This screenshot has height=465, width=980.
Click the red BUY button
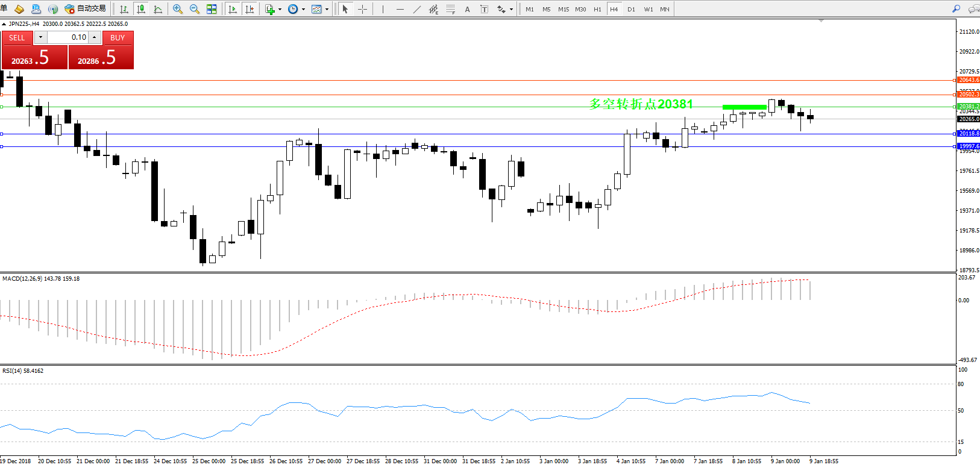pyautogui.click(x=118, y=37)
